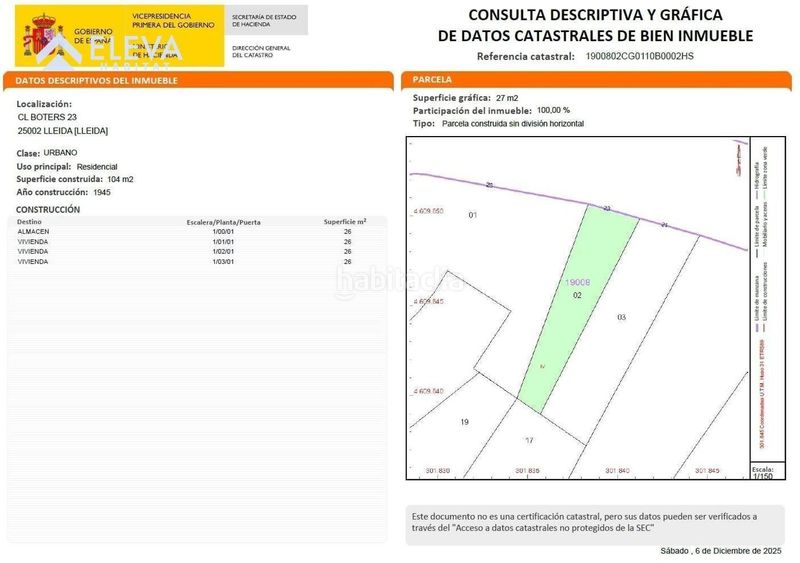Click the block number '19008' on the map
The image size is (800, 563).
pos(578,282)
